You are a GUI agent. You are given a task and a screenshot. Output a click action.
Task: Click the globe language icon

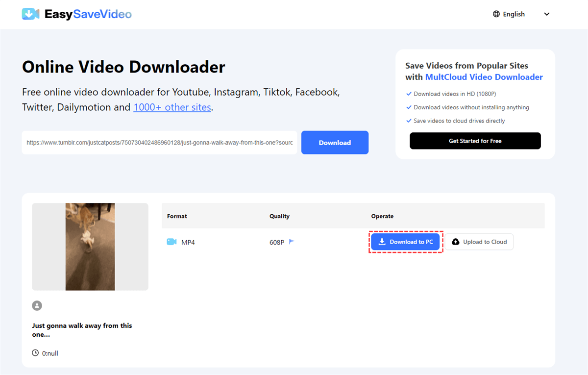[496, 14]
